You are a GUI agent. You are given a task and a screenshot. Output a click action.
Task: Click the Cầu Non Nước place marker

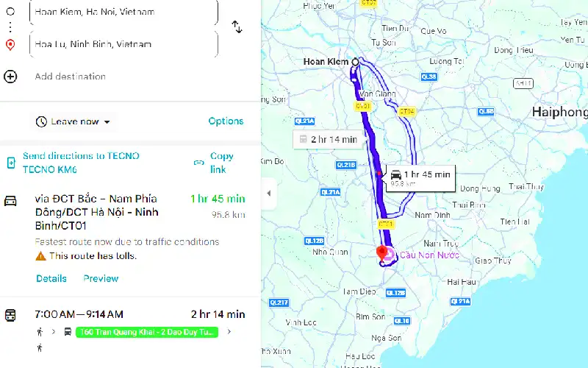pyautogui.click(x=390, y=254)
